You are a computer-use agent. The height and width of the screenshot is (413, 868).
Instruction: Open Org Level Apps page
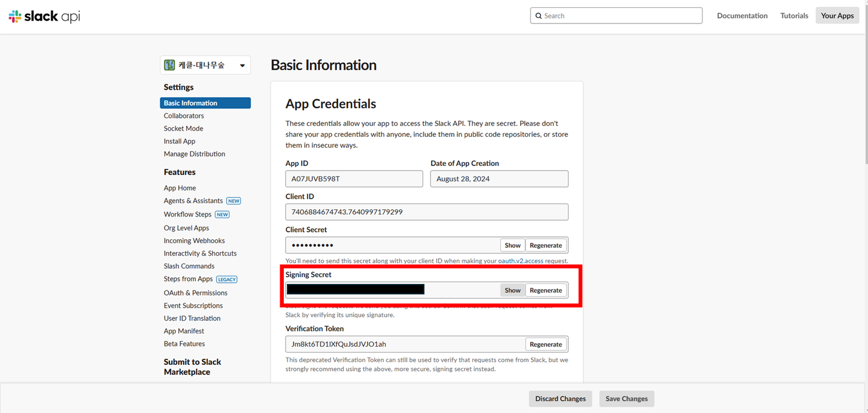(186, 228)
